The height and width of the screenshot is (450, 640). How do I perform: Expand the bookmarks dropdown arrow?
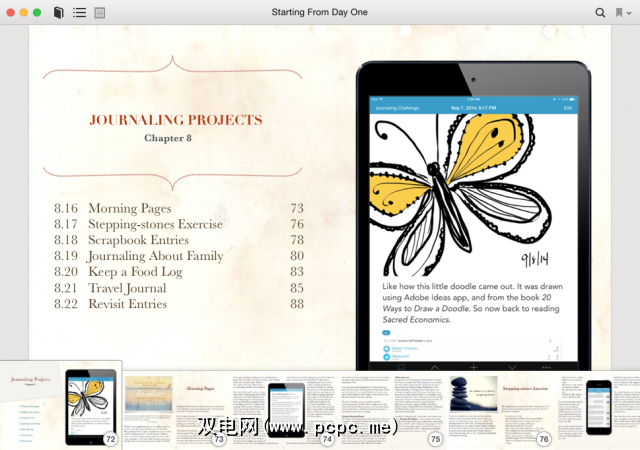pos(629,13)
